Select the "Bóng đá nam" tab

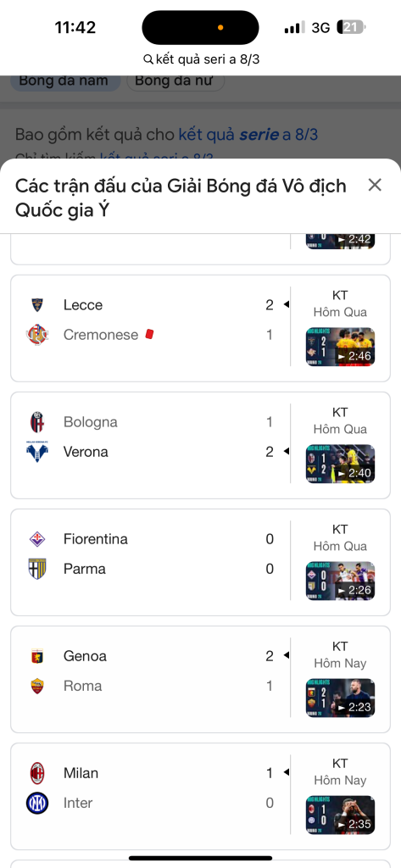point(64,81)
